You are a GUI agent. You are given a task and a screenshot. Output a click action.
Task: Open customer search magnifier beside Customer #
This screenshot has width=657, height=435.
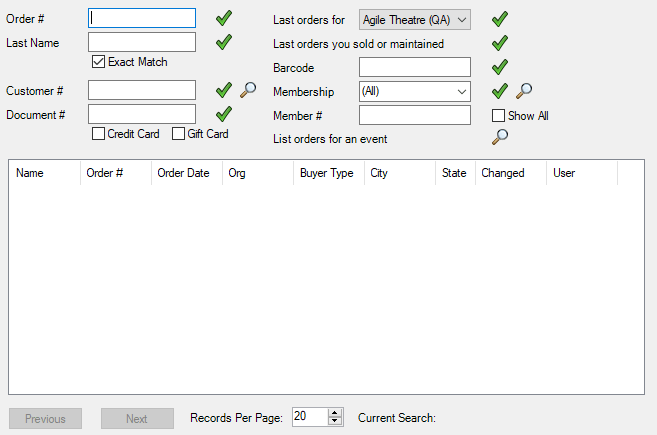coord(248,90)
